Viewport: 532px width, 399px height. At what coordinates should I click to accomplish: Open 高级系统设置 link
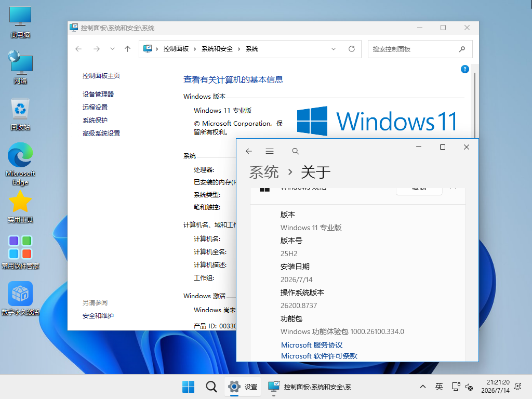click(101, 134)
